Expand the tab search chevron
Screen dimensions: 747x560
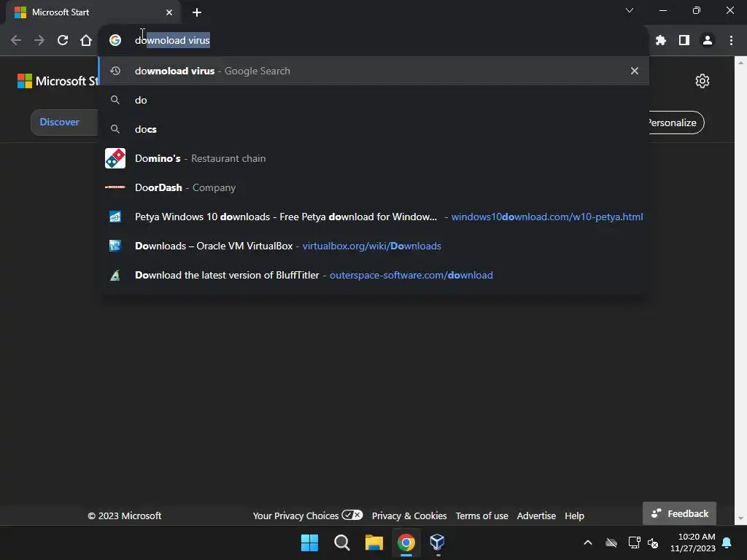[630, 10]
